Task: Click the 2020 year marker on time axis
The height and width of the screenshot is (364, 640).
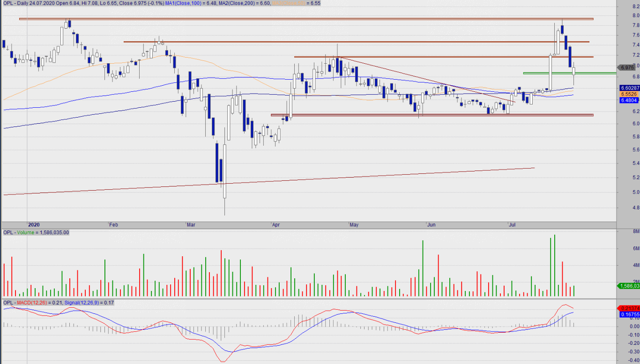Action: (33, 225)
